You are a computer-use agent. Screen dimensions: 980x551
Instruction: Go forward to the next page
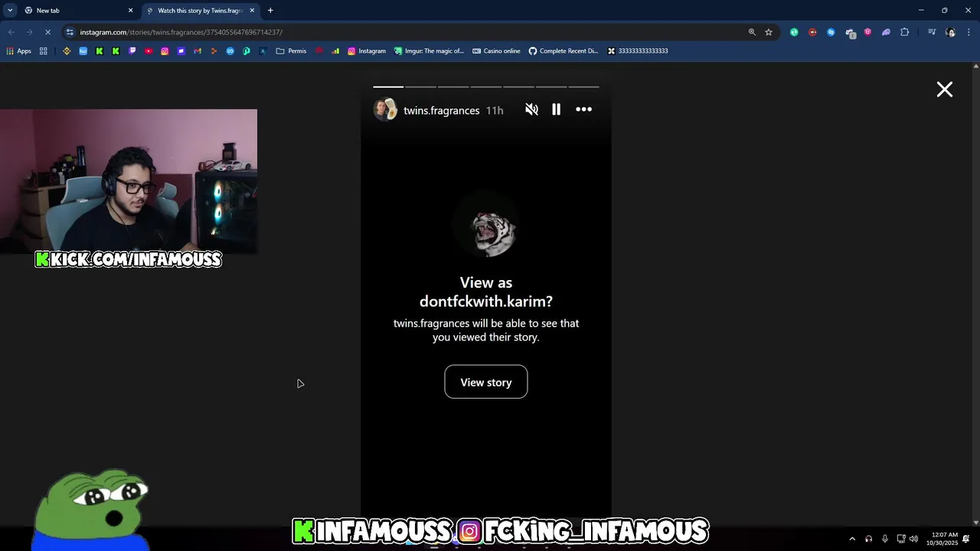click(29, 32)
